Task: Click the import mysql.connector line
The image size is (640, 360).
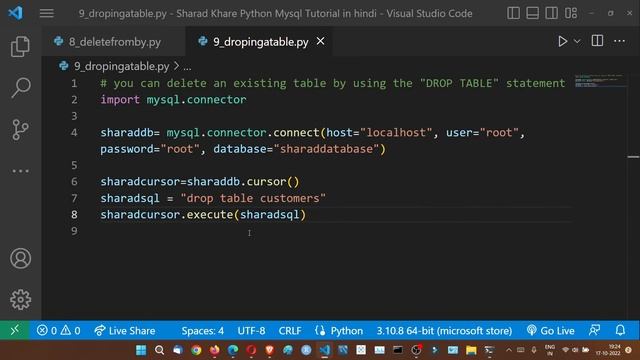Action: click(x=173, y=100)
